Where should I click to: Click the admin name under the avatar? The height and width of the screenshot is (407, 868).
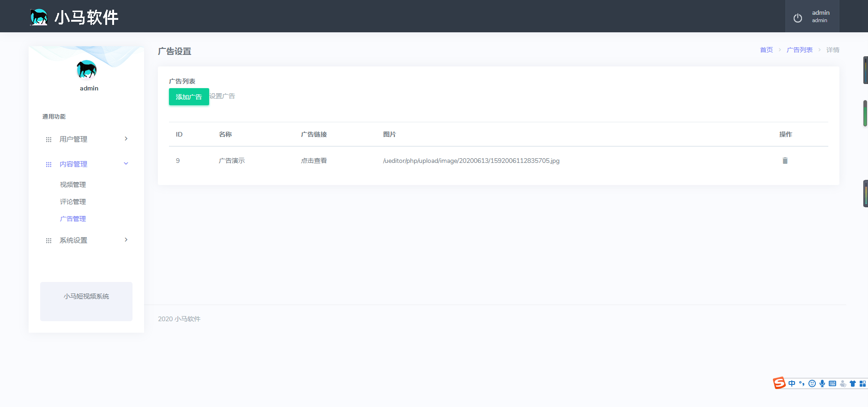pos(89,88)
